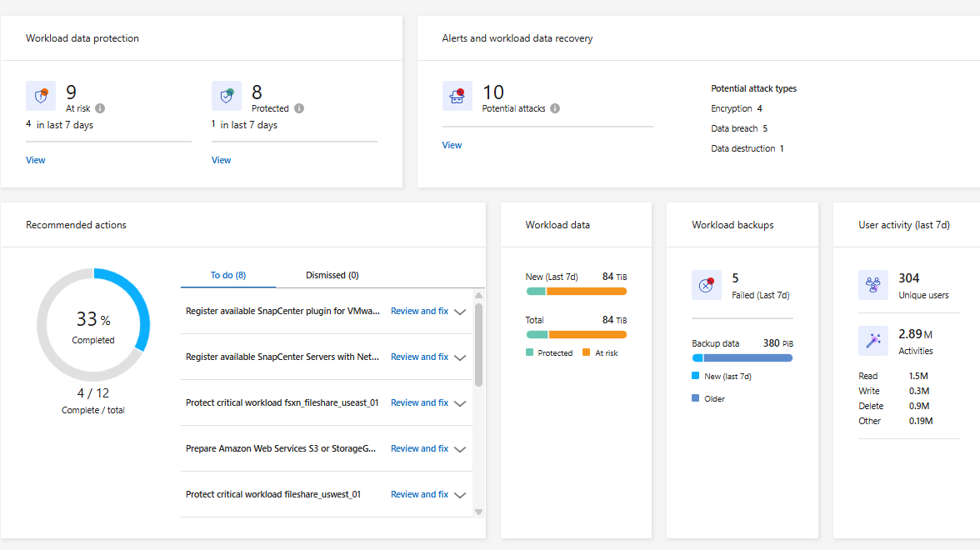Expand the SnapCenter plugin for VMware action

pos(460,312)
